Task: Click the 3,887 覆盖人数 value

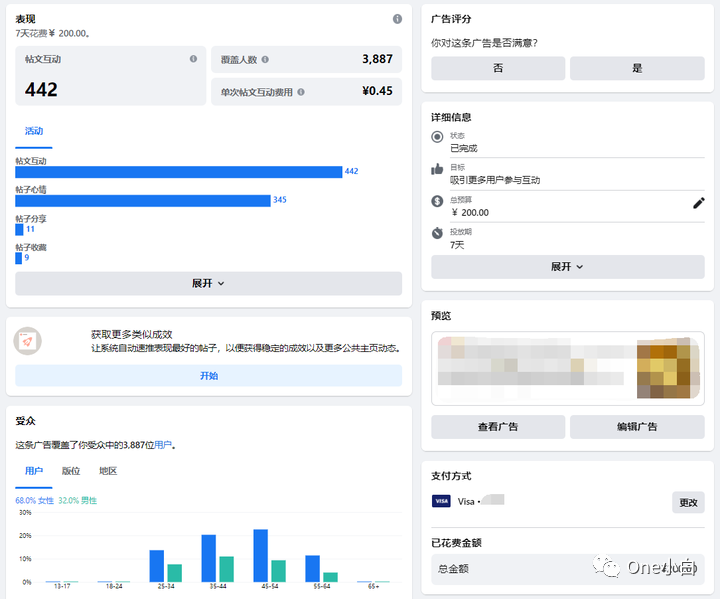Action: (x=377, y=59)
